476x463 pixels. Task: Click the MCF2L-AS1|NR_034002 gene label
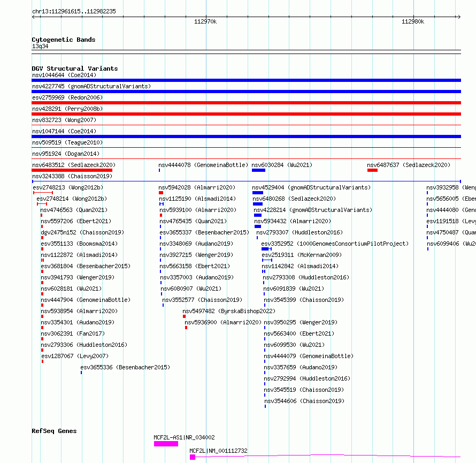pyautogui.click(x=185, y=437)
